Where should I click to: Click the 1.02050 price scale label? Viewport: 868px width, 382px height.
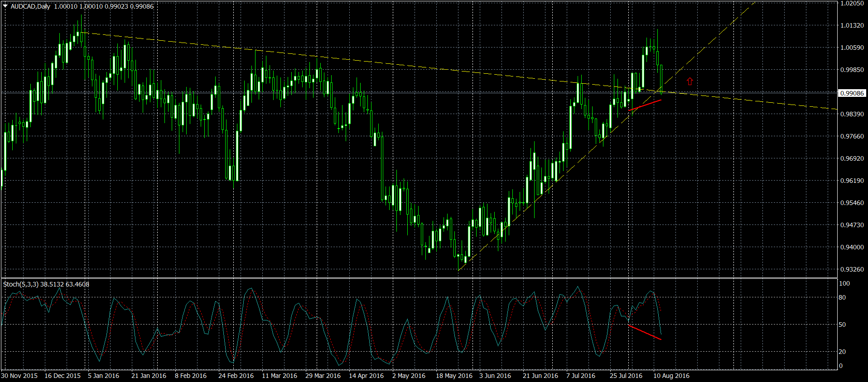coord(852,3)
